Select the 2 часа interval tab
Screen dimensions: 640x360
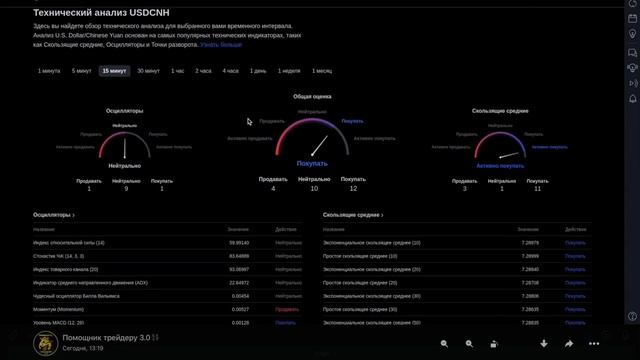click(203, 71)
